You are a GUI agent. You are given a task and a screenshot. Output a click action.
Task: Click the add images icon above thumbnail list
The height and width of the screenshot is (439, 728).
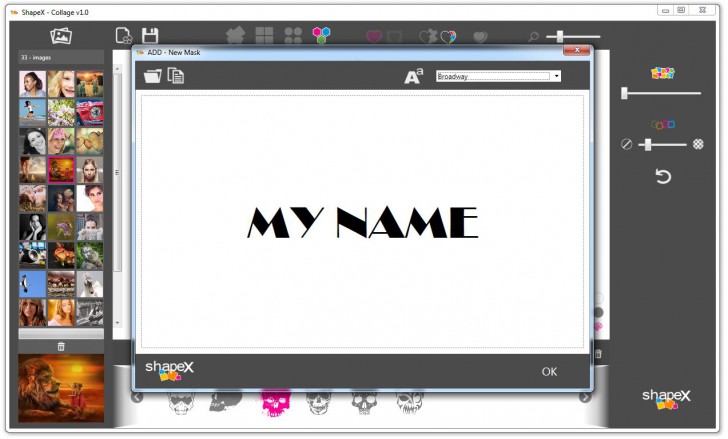pos(61,36)
